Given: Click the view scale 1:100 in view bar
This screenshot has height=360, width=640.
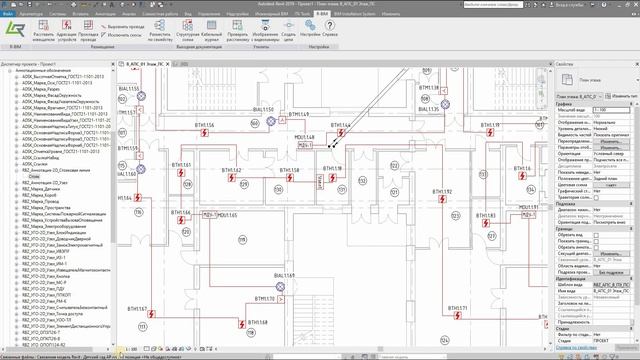Looking at the screenshot, I should 131,349.
